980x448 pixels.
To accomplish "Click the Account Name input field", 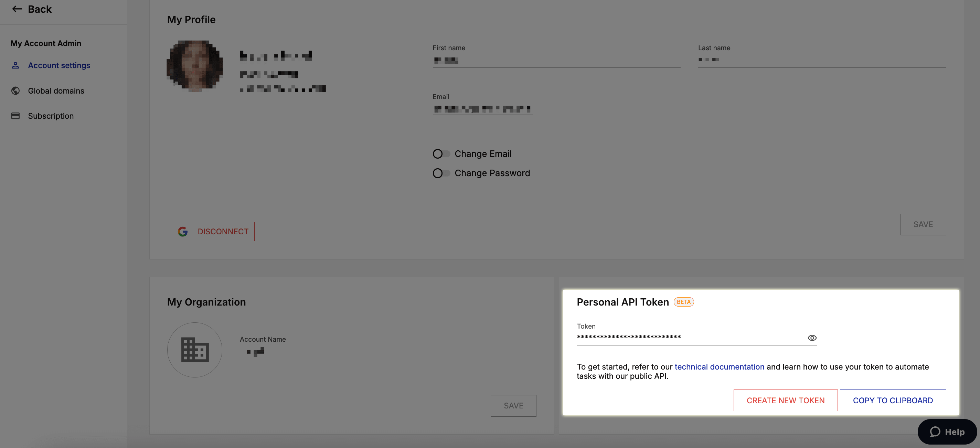I will tap(323, 352).
